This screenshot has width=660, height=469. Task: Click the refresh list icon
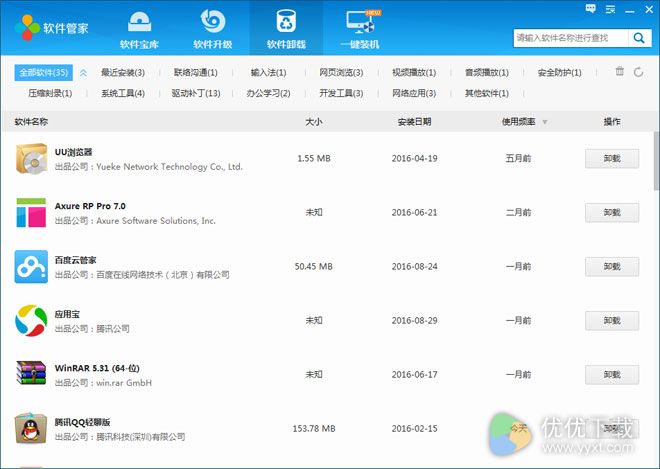638,72
